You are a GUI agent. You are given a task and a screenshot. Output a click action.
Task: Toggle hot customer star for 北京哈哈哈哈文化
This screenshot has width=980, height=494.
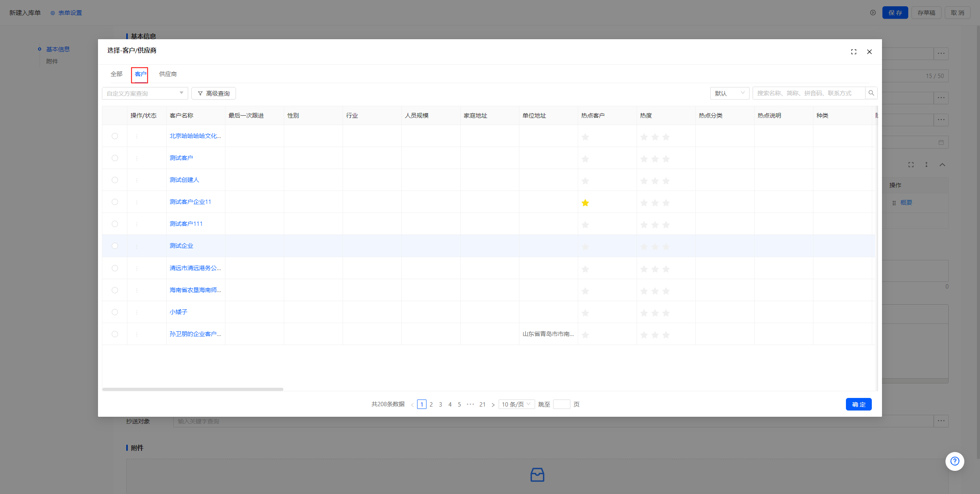coord(585,137)
